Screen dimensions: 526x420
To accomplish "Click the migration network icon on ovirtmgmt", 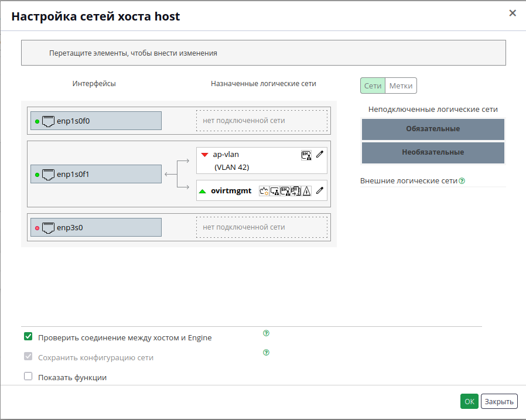I will click(x=296, y=191).
